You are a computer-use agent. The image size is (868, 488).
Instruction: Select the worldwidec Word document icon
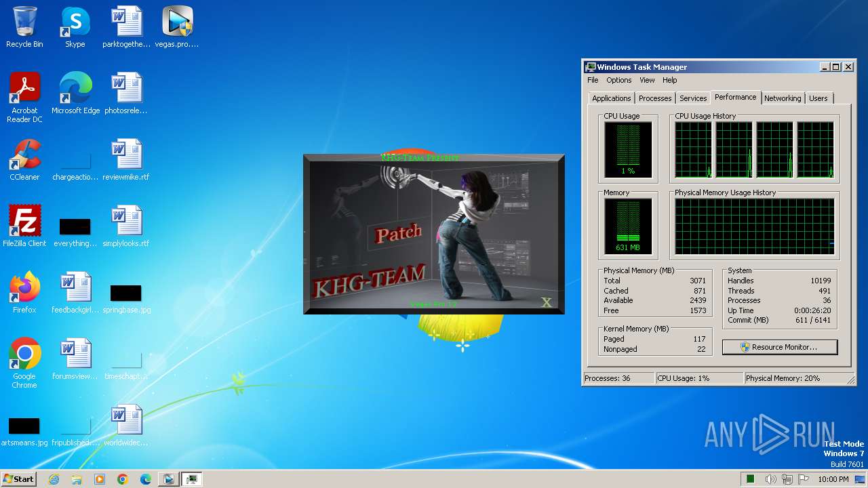tap(126, 426)
